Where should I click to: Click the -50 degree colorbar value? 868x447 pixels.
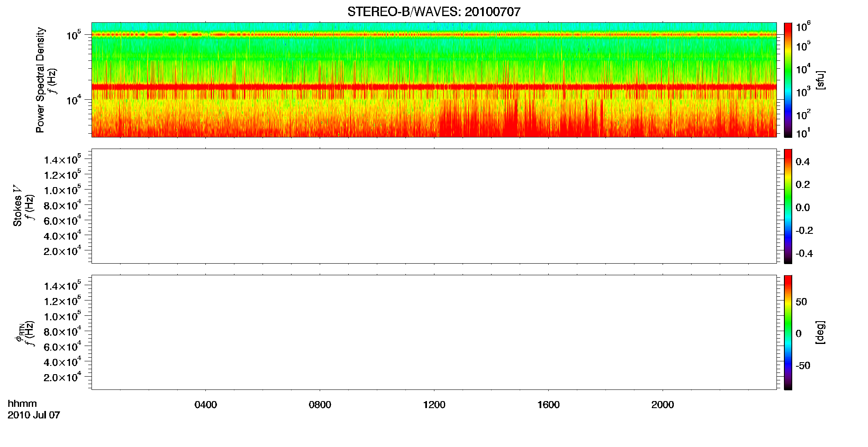click(x=803, y=365)
